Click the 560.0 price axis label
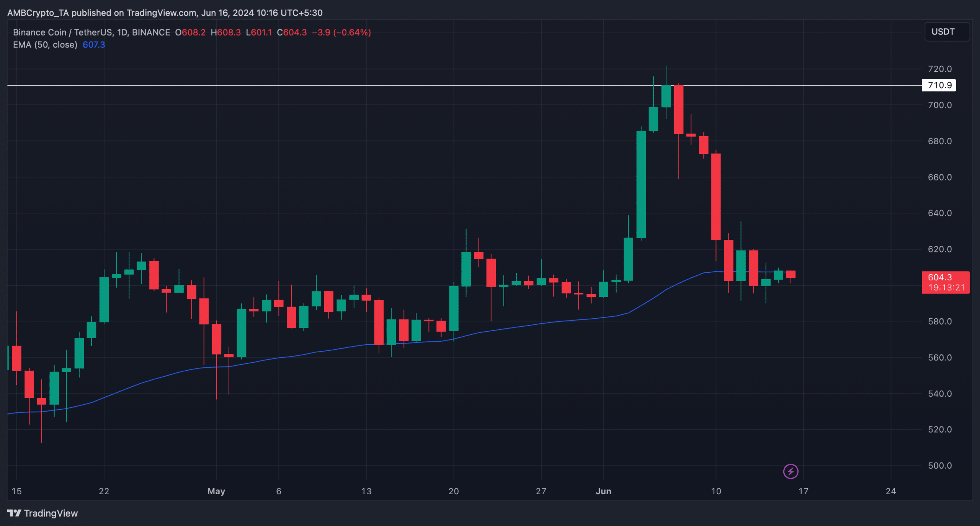 tap(940, 357)
